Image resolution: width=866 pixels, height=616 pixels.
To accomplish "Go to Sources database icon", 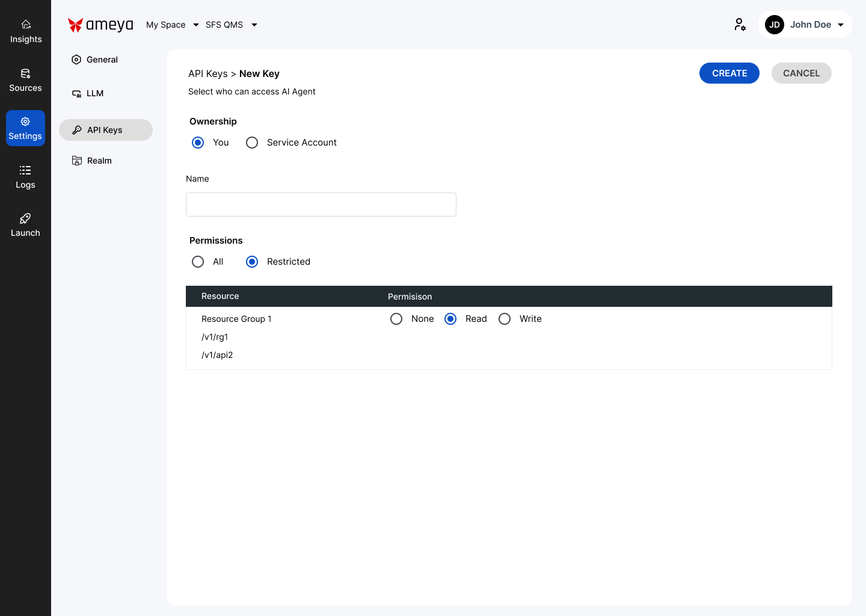I will point(25,73).
